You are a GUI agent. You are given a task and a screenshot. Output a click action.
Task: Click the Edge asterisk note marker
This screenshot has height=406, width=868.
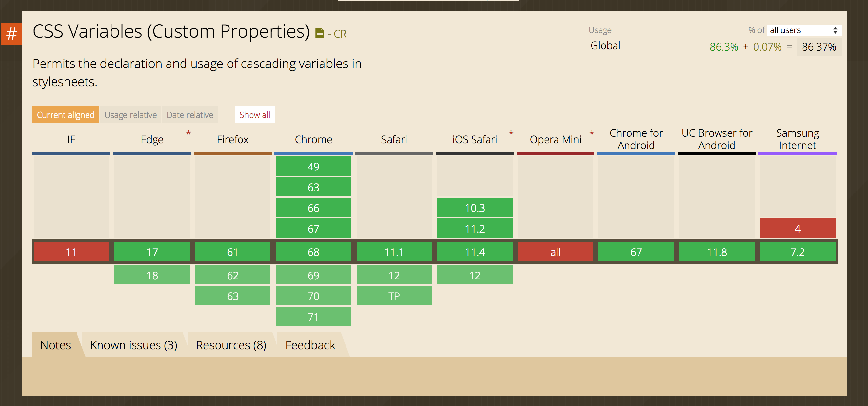(188, 133)
